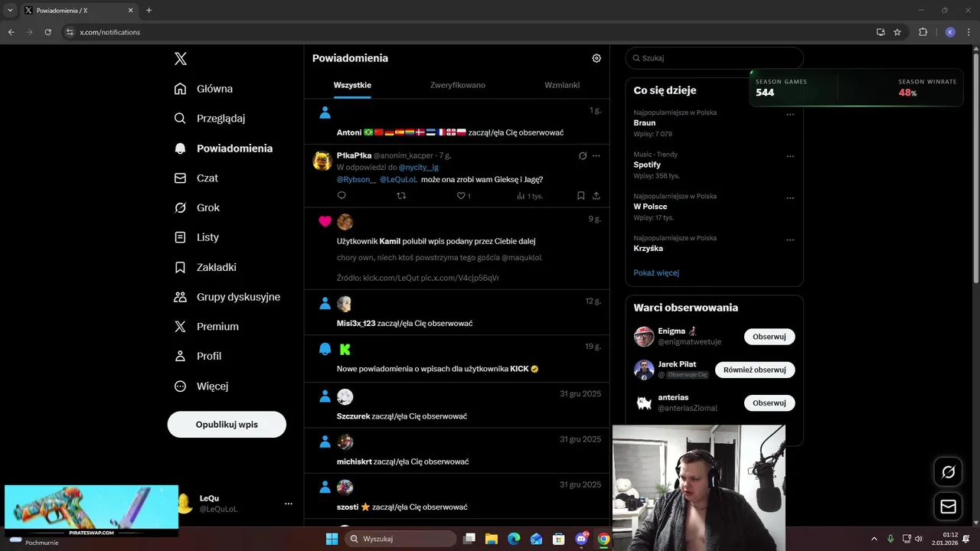
Task: Click Pokaż więcej under trends
Action: click(656, 273)
